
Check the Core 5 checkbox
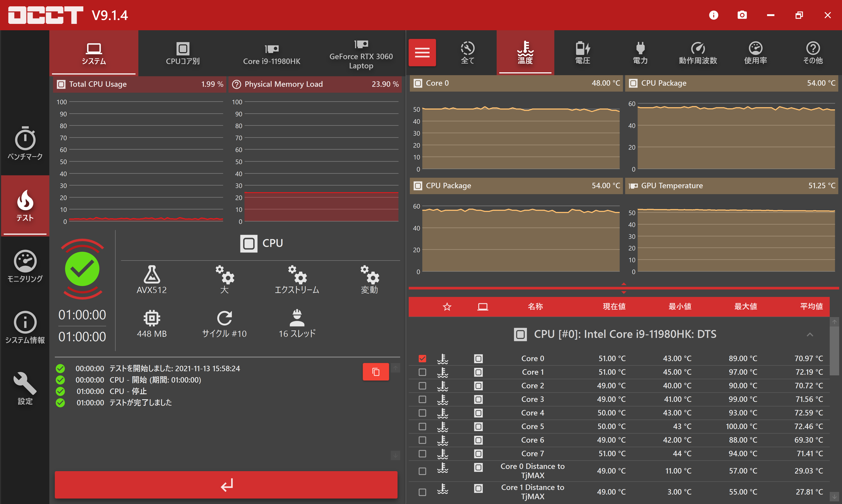pos(422,427)
